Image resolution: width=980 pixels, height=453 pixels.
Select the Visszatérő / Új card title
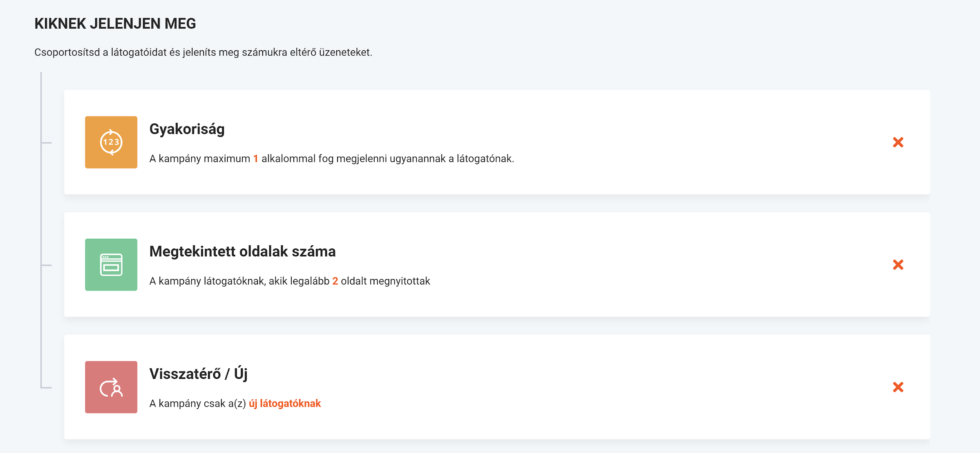pos(198,373)
